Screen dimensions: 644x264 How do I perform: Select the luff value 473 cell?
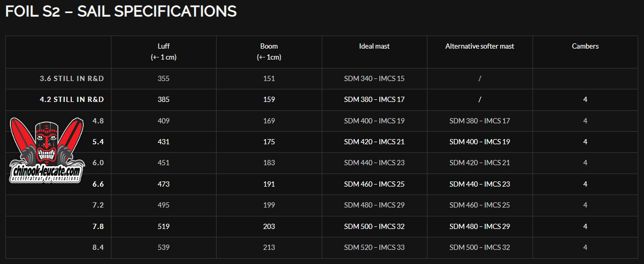[x=164, y=184]
